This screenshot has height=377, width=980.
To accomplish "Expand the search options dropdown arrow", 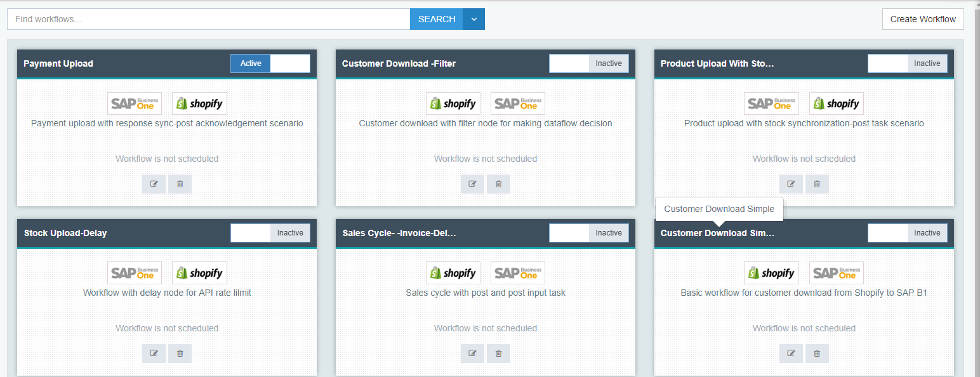I will coord(473,19).
